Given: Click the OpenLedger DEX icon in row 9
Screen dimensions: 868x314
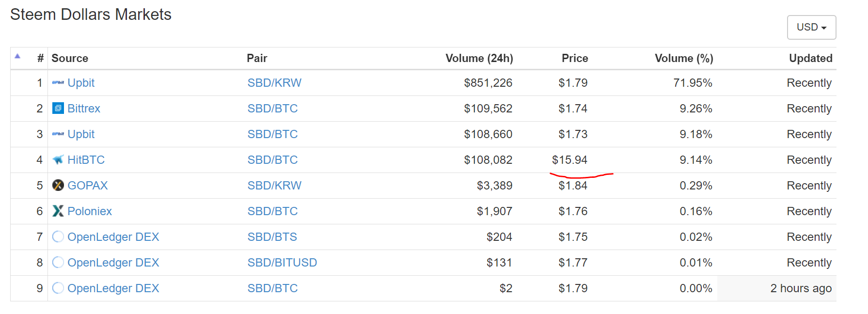Looking at the screenshot, I should [x=58, y=288].
